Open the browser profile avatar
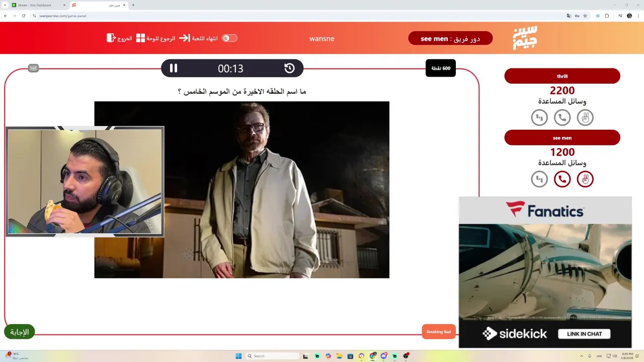 (x=629, y=16)
